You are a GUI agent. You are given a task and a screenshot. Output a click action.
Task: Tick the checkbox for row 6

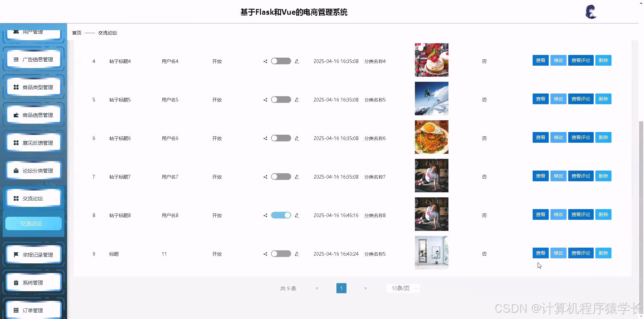point(78,139)
